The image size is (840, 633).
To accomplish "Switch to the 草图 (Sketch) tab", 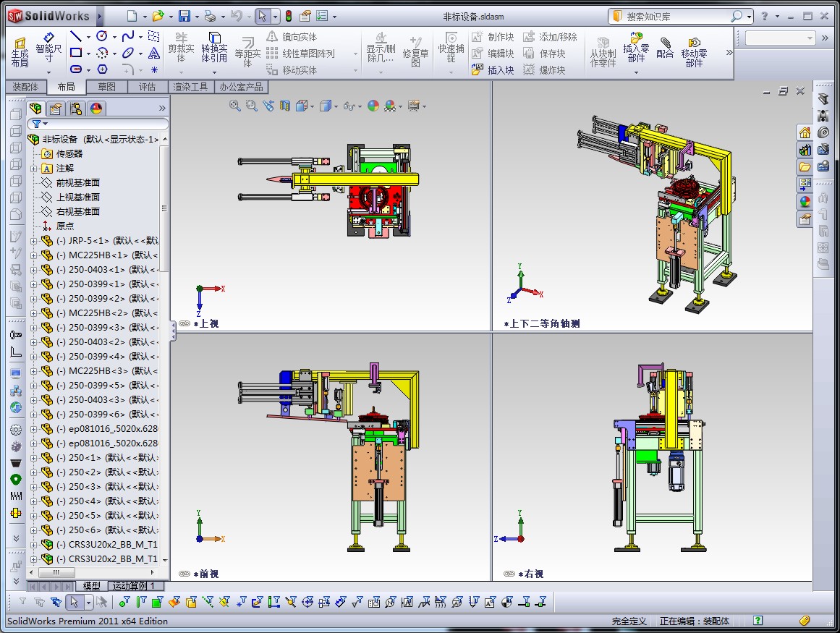I will (106, 87).
